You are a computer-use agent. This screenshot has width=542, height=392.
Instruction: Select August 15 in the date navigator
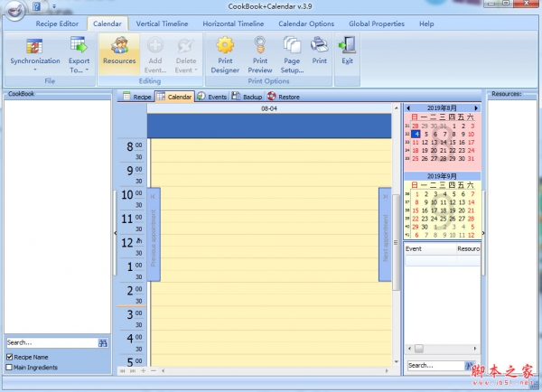point(453,143)
